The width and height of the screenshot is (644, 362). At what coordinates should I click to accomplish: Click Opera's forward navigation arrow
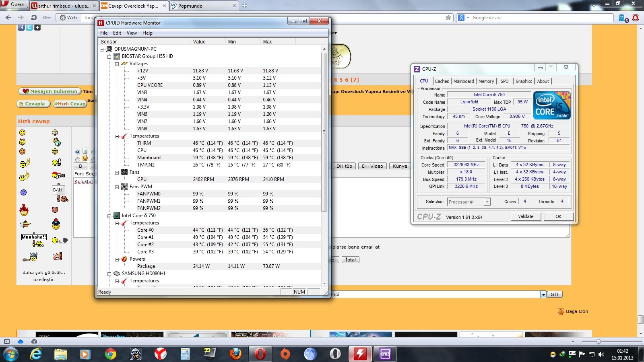21,18
